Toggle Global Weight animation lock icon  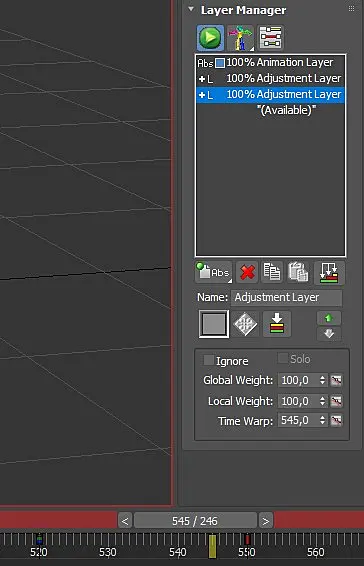[336, 380]
